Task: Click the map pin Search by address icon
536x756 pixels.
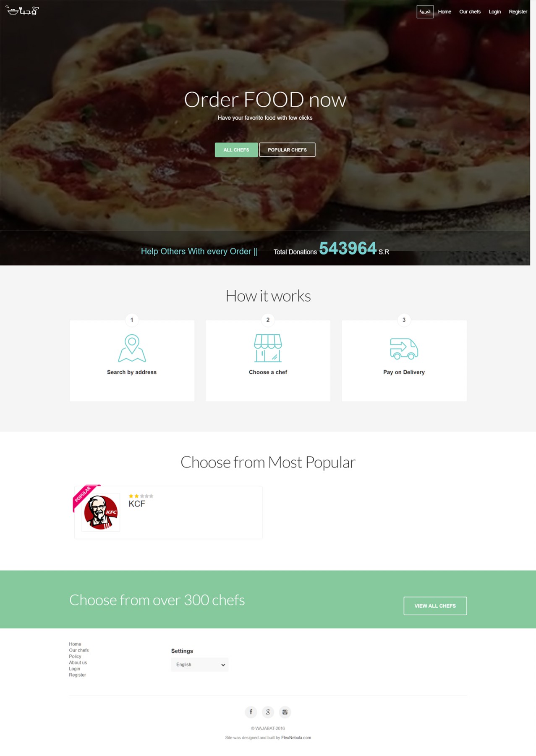Action: pos(132,348)
